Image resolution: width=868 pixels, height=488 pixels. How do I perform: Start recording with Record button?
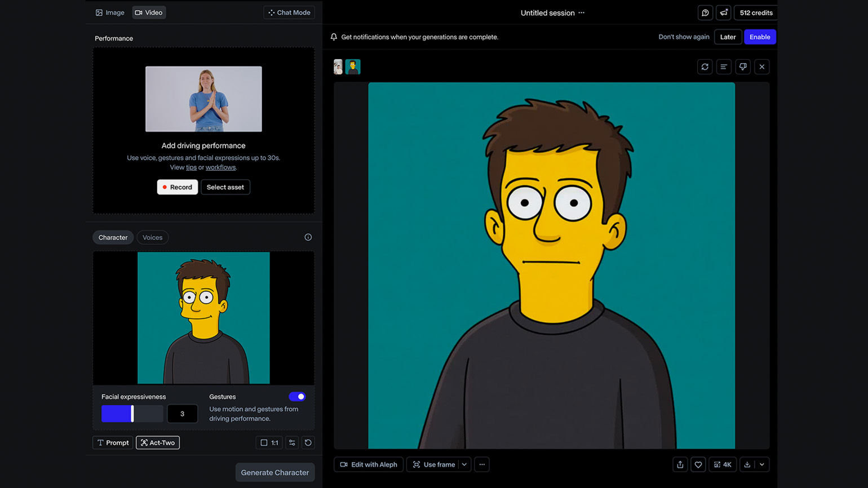click(178, 187)
